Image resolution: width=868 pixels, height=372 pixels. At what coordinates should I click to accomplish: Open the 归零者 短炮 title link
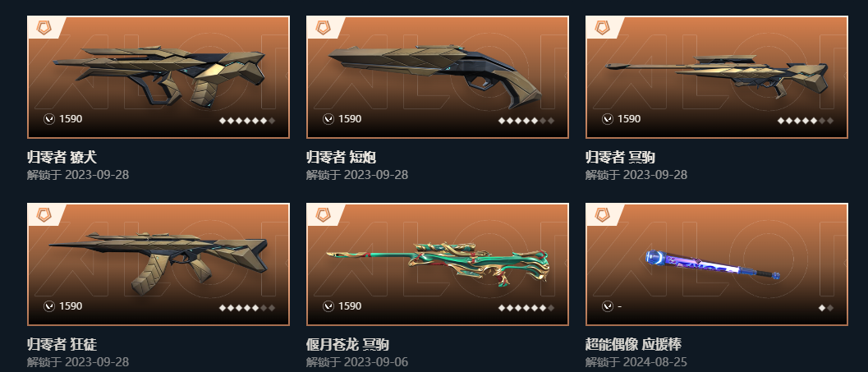coord(341,157)
